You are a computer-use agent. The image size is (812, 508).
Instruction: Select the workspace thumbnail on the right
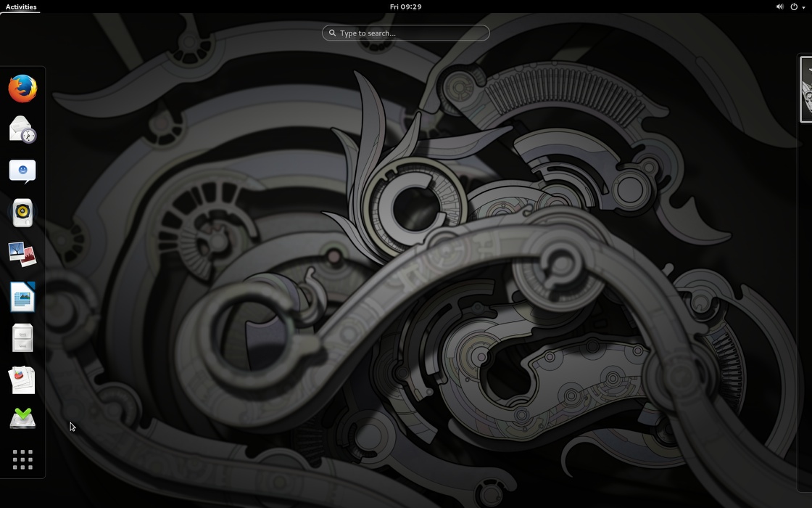pos(805,89)
